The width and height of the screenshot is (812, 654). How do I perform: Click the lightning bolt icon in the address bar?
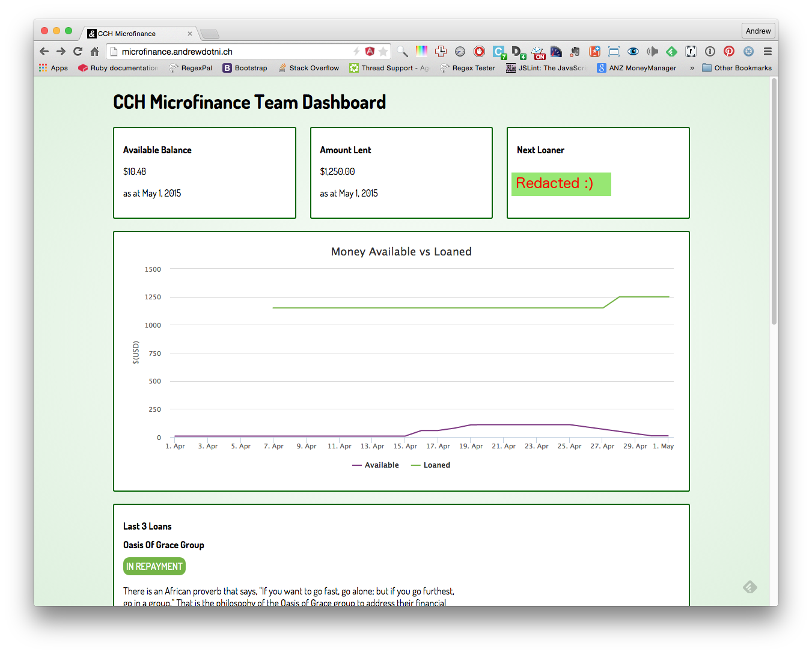coord(356,52)
